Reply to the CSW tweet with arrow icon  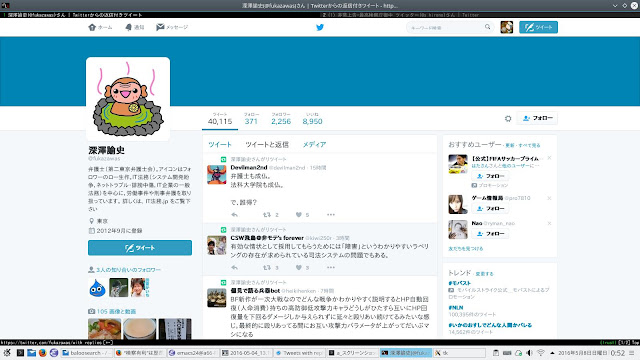coord(234,268)
